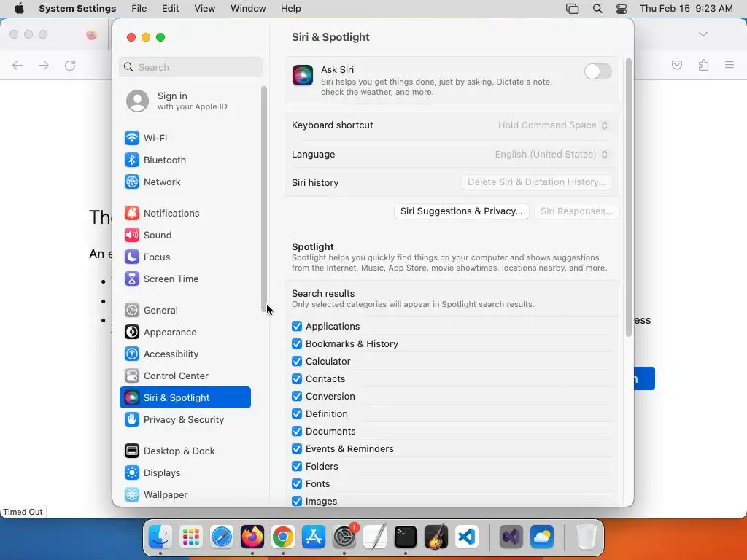Open Launchpad from the Dock
The width and height of the screenshot is (747, 560).
point(190,537)
